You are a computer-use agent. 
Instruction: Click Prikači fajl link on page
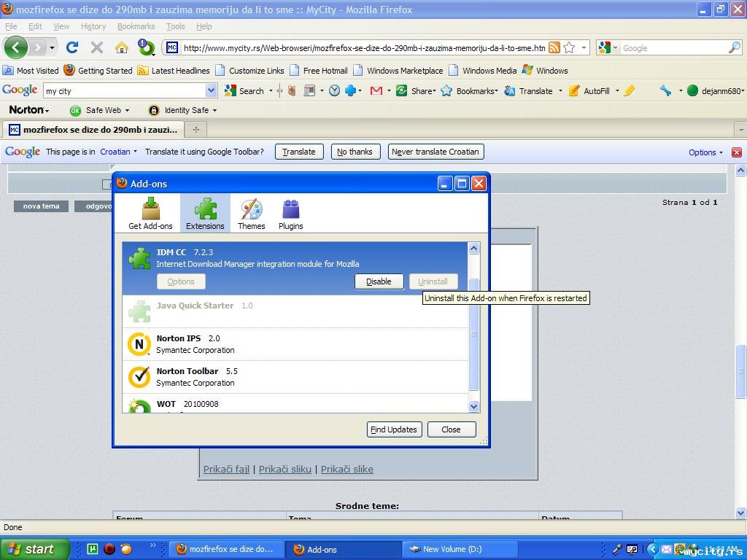pos(226,469)
